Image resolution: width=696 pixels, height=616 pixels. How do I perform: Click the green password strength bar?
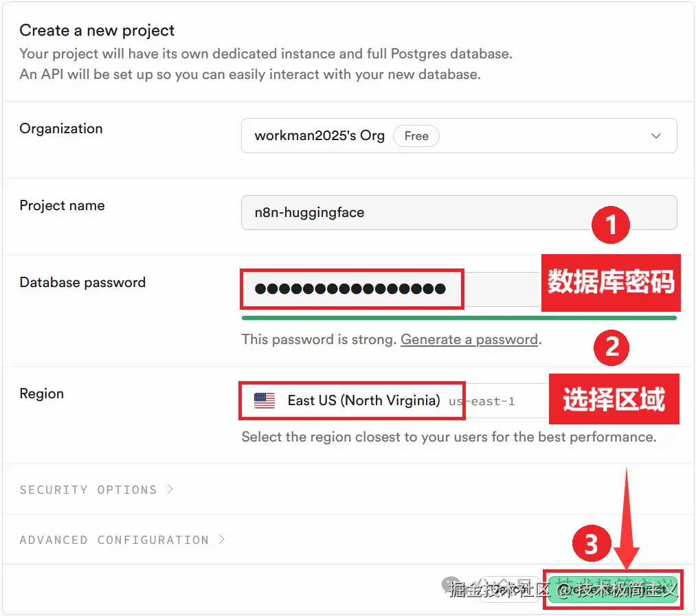click(x=459, y=318)
